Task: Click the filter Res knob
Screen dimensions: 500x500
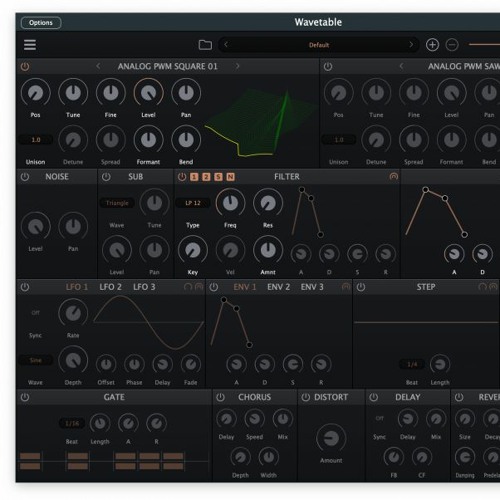Action: pyautogui.click(x=268, y=203)
